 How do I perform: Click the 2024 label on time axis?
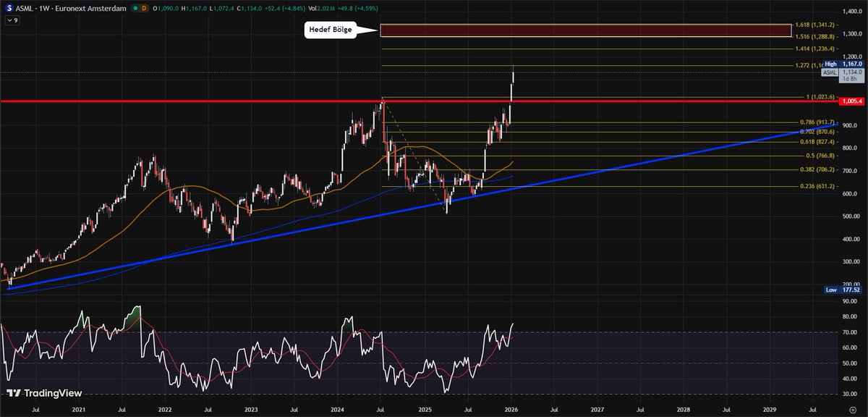(338, 409)
